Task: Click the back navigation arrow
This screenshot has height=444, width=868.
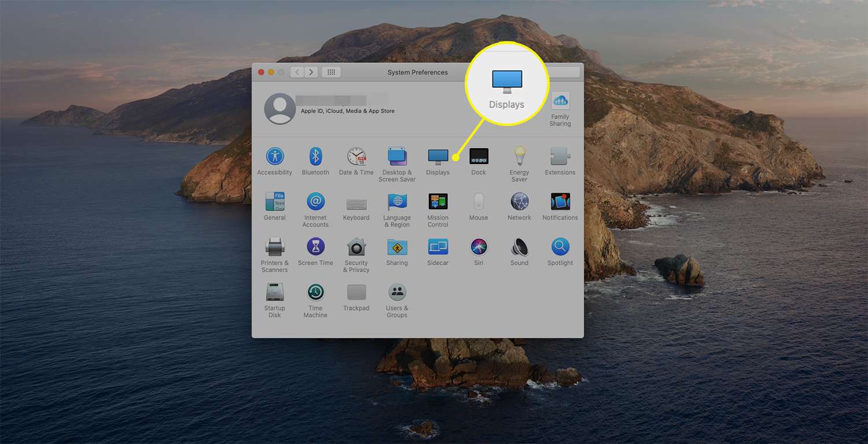Action: tap(297, 72)
